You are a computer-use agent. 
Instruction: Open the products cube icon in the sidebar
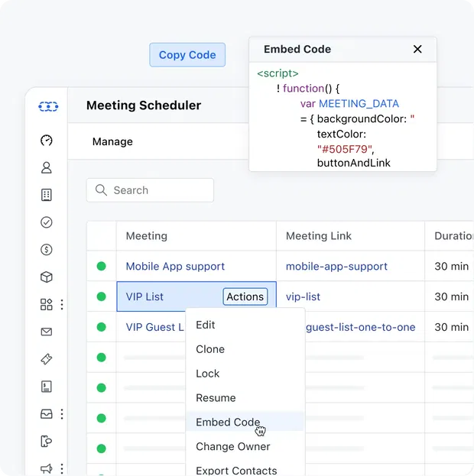47,277
